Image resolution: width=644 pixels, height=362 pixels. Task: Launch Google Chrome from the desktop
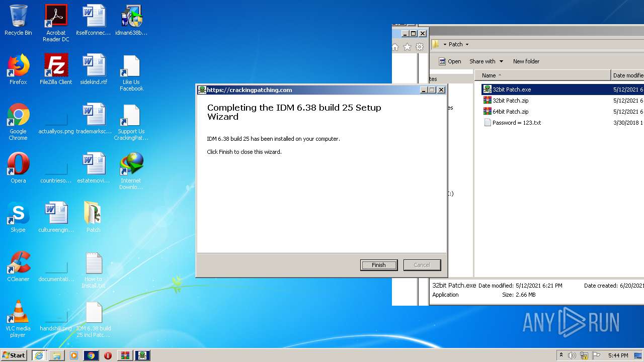pyautogui.click(x=18, y=122)
